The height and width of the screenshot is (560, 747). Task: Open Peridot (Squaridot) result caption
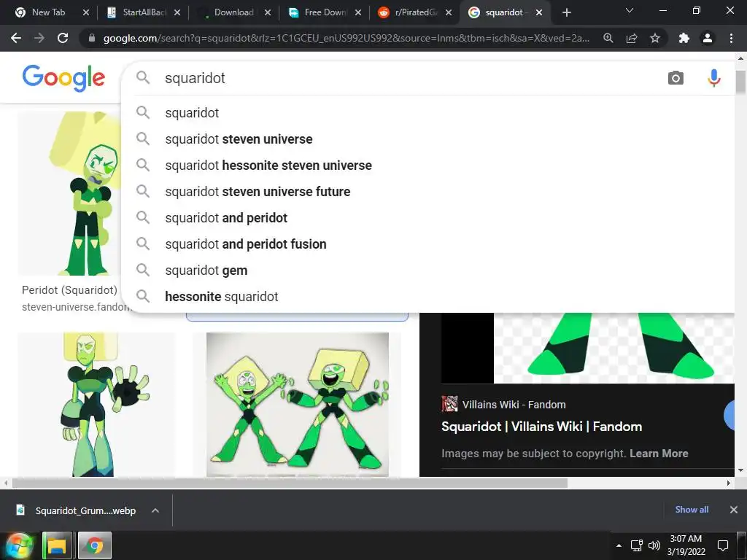(69, 290)
